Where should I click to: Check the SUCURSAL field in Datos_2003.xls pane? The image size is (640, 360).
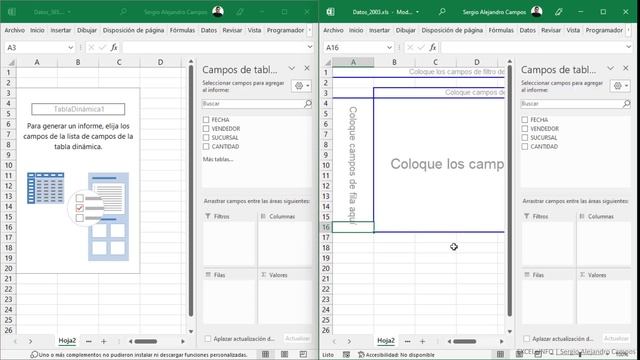(525, 138)
